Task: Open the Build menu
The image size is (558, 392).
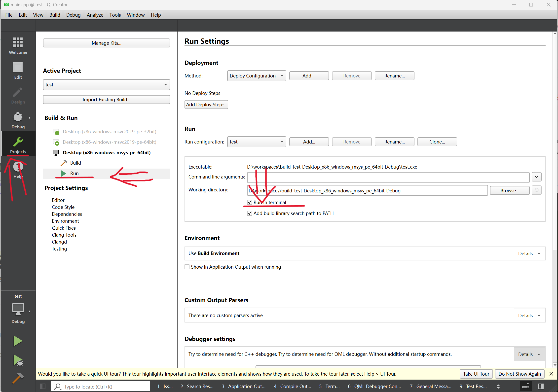Action: (55, 15)
